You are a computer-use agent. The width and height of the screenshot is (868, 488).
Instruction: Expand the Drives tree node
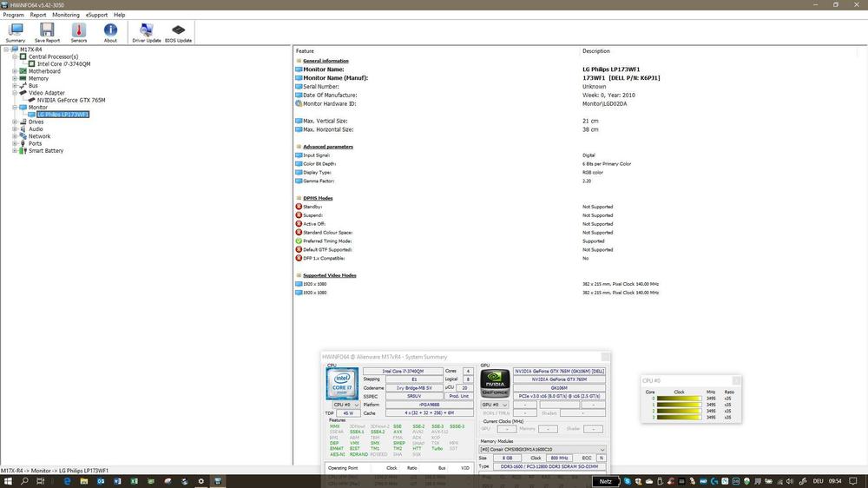[15, 122]
